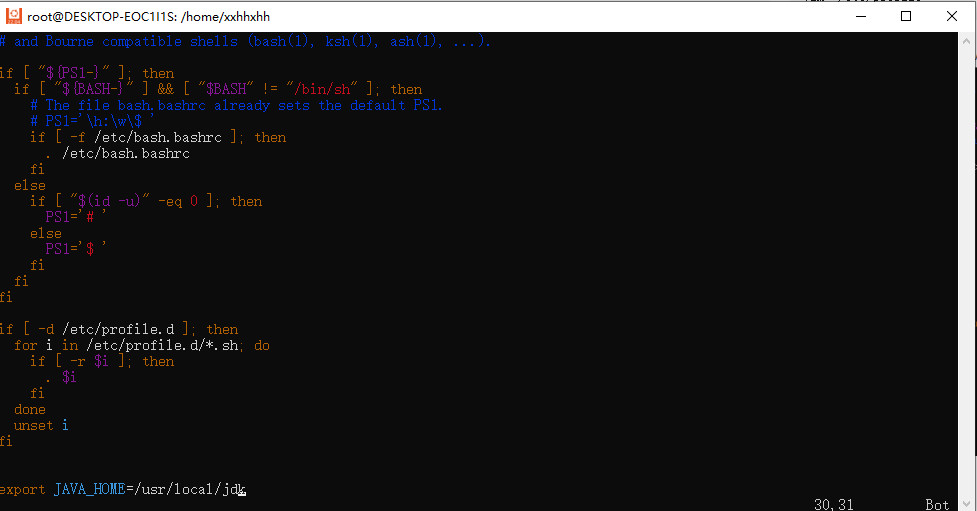Click the line 'if [ -r $i ]; then'
The width and height of the screenshot is (977, 511).
[x=102, y=361]
